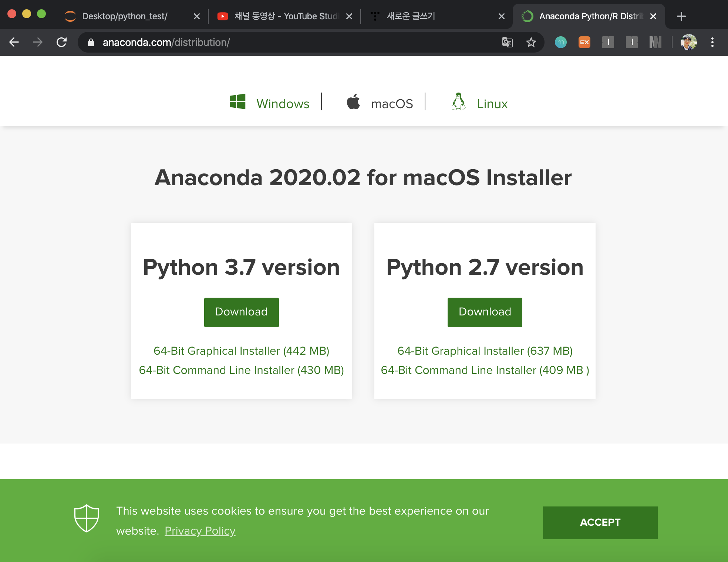Go back to the previous page
The height and width of the screenshot is (562, 728).
14,42
